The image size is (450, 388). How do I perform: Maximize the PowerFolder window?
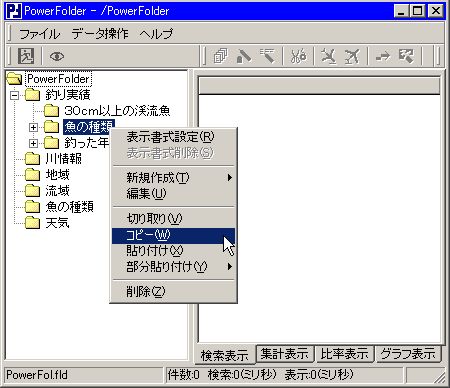(417, 11)
